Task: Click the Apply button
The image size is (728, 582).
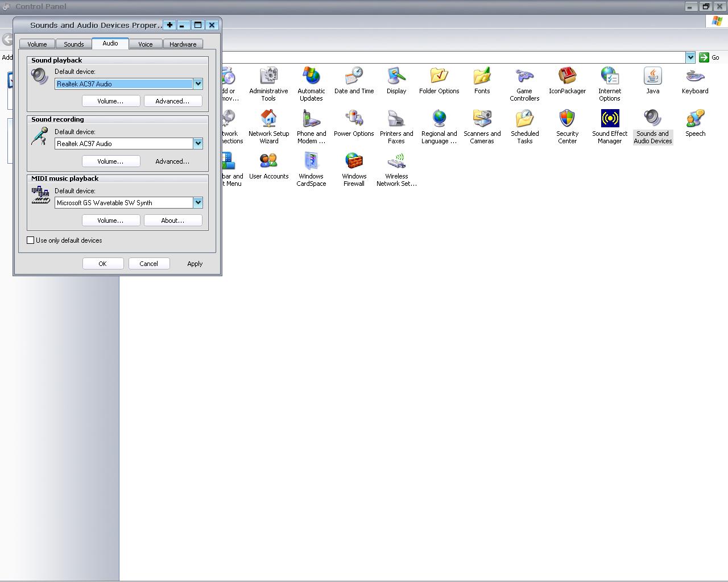Action: click(195, 264)
